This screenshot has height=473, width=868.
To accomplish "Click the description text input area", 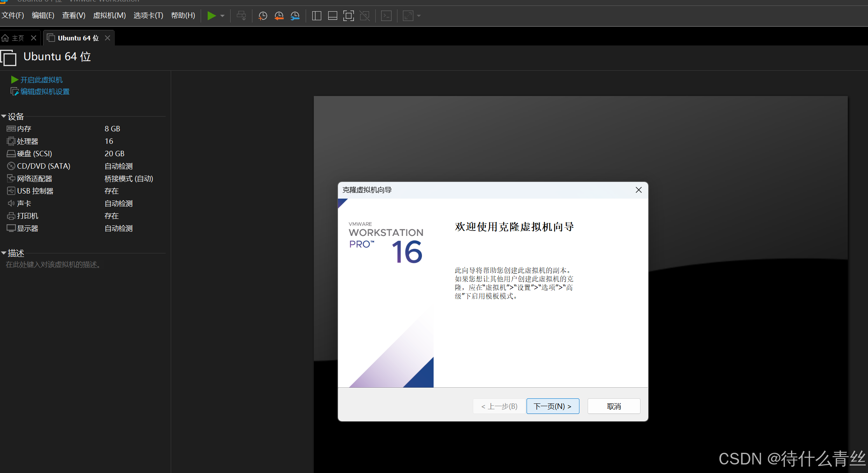I will click(x=54, y=265).
